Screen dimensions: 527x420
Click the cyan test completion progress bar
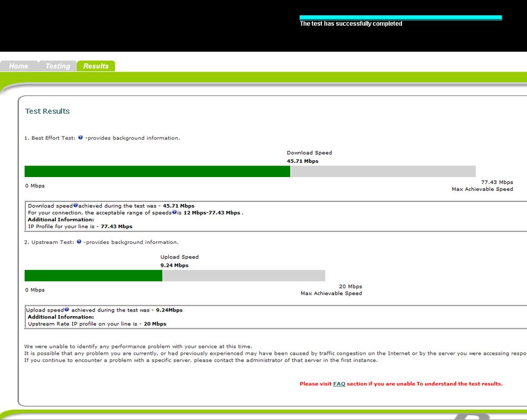400,17
